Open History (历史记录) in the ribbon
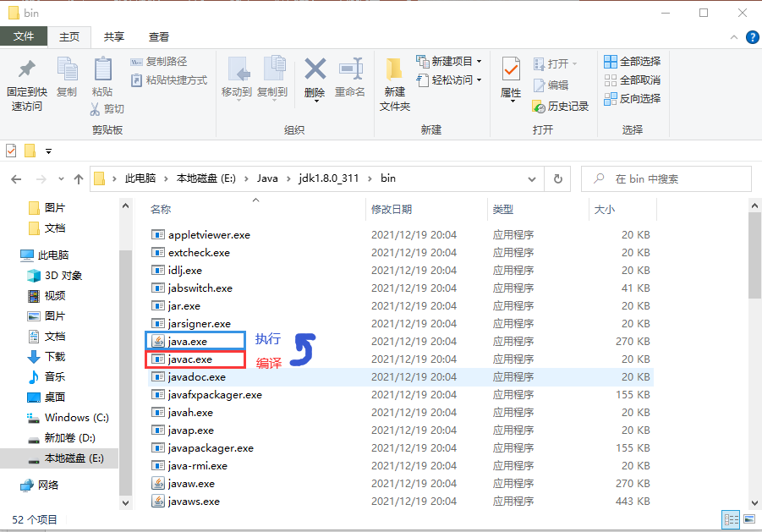Viewport: 762px width, 532px height. tap(561, 107)
